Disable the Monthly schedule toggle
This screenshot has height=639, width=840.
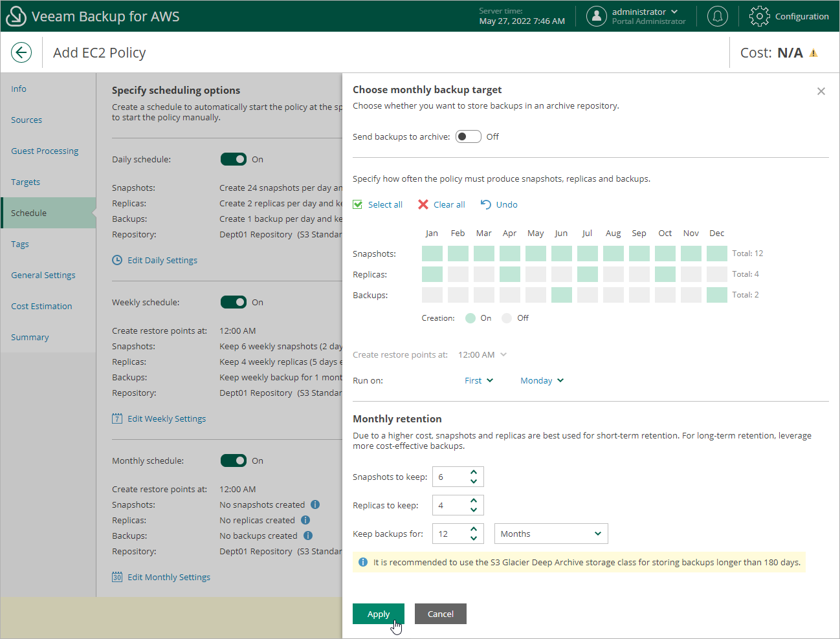(234, 460)
